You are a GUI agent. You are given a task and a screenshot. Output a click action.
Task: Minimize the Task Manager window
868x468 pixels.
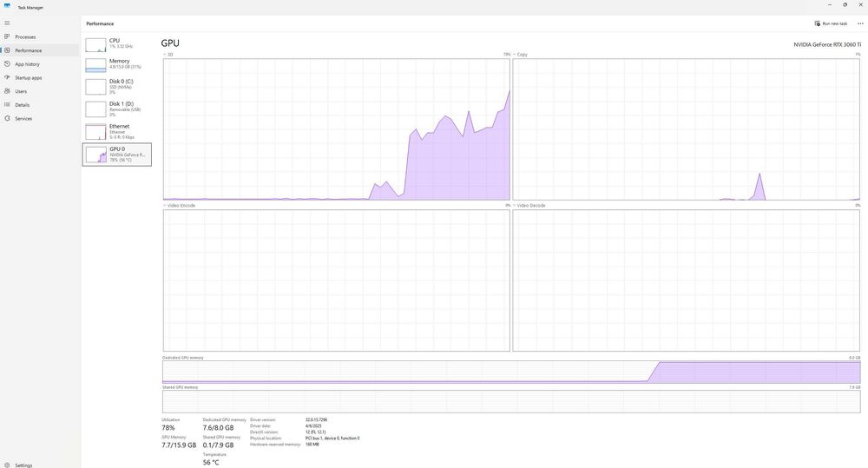[829, 5]
